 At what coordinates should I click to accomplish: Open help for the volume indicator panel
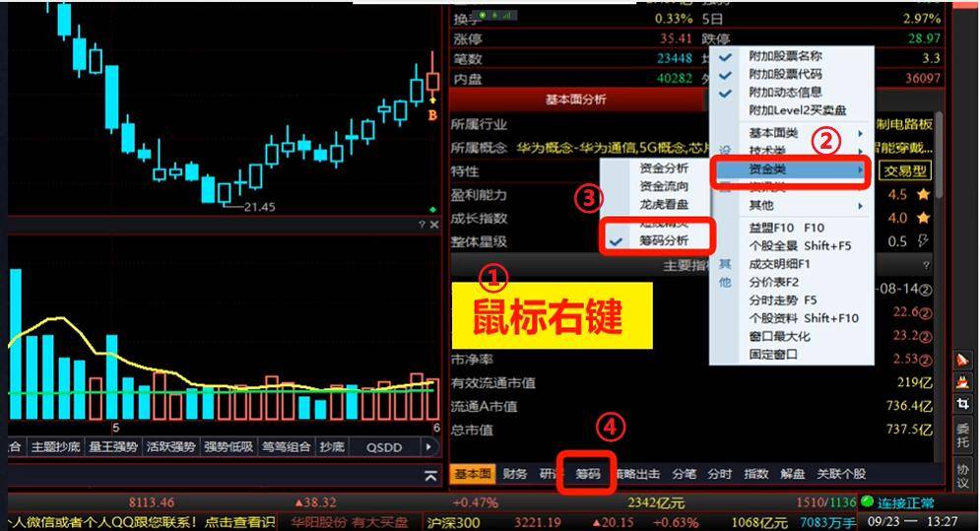click(422, 224)
